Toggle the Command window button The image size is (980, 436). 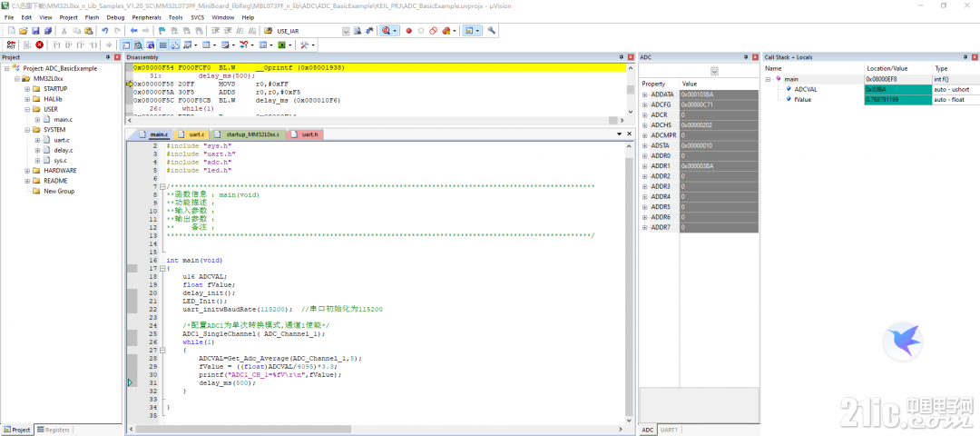click(x=125, y=45)
